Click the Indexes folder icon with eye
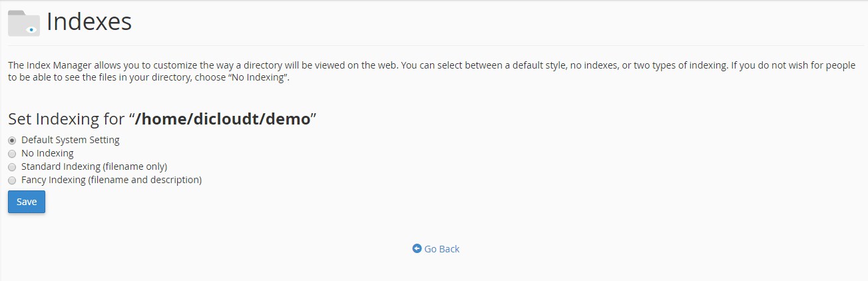This screenshot has height=281, width=868. 24,23
